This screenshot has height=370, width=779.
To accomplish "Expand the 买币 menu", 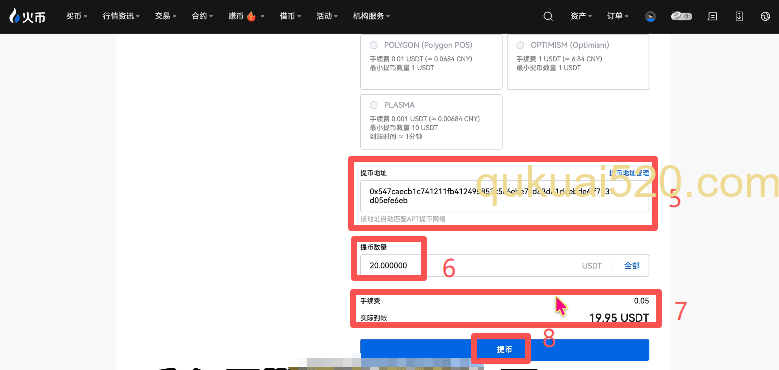I will [77, 16].
